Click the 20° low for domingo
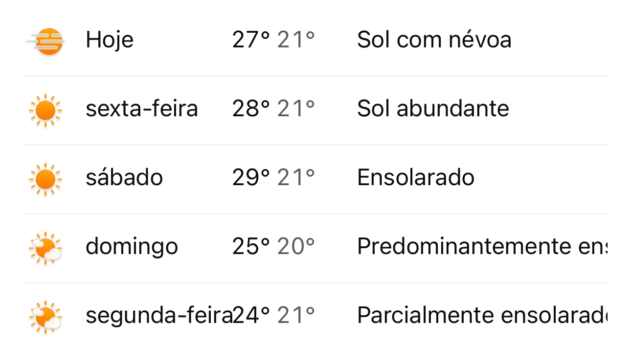Screen dimensions: 631x364 (296, 246)
